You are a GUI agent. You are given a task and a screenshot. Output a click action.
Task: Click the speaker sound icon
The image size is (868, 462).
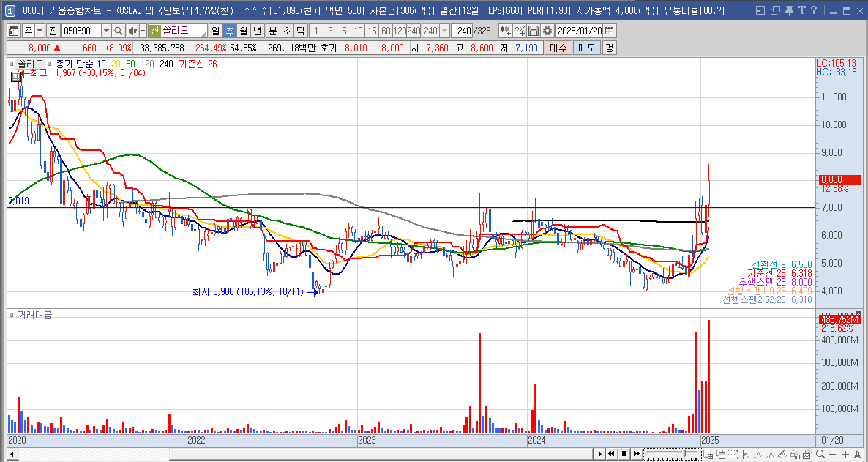coord(132,31)
